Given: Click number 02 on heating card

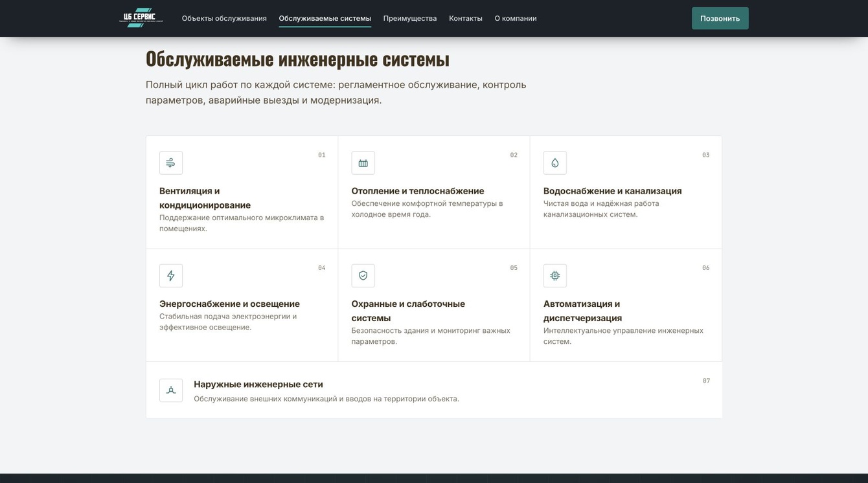Looking at the screenshot, I should [x=514, y=155].
